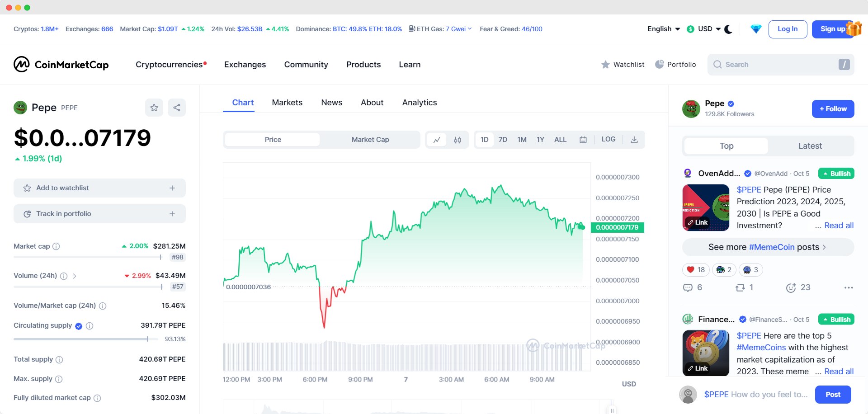Click the Portfolio pie icon in header
Screen dimensions: 868x414
(x=660, y=64)
